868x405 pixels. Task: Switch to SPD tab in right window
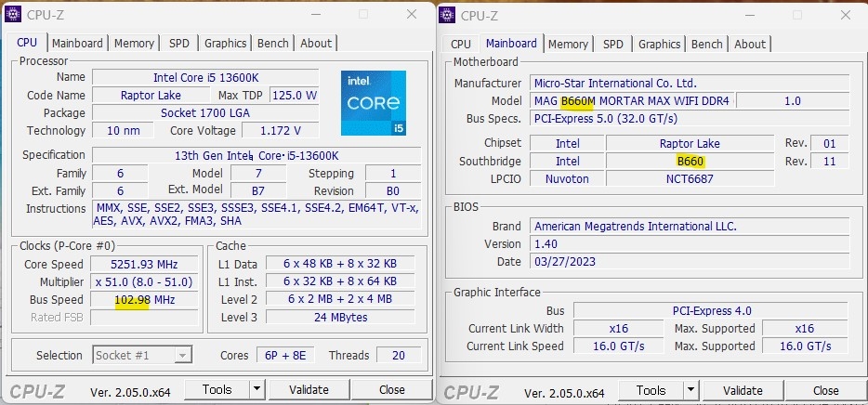[612, 45]
